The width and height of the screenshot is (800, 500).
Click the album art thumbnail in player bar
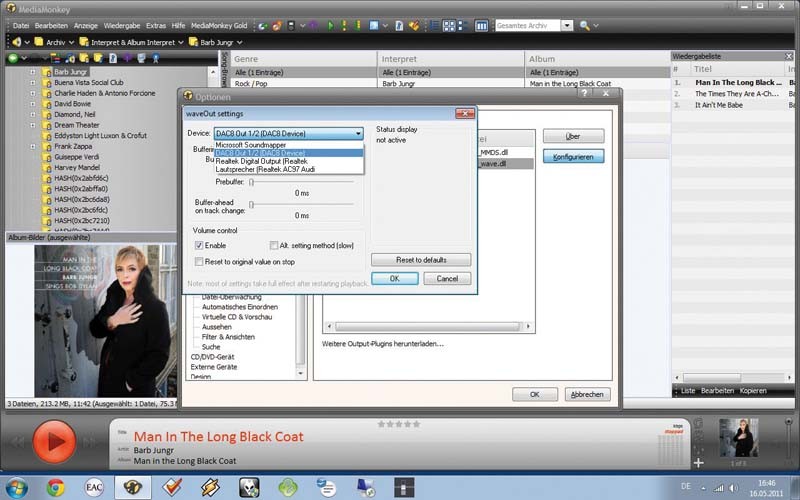738,437
